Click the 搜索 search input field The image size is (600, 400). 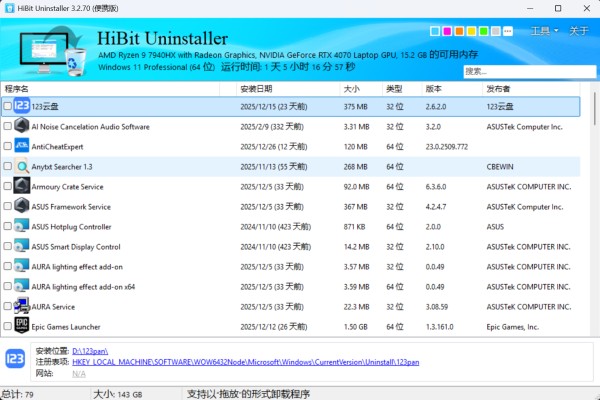(523, 71)
